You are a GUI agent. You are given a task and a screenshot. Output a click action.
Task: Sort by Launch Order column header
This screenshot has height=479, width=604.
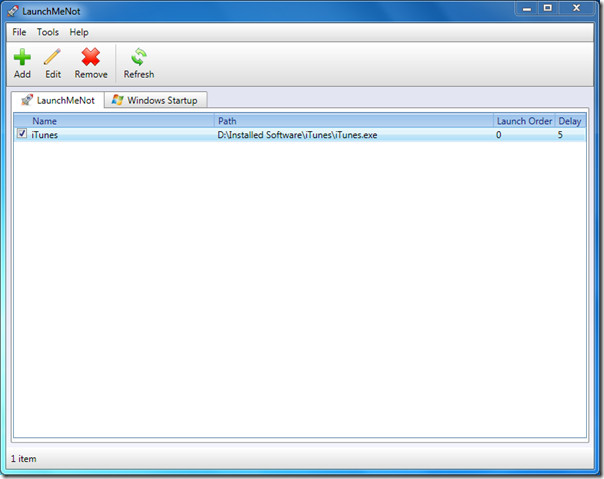coord(524,121)
